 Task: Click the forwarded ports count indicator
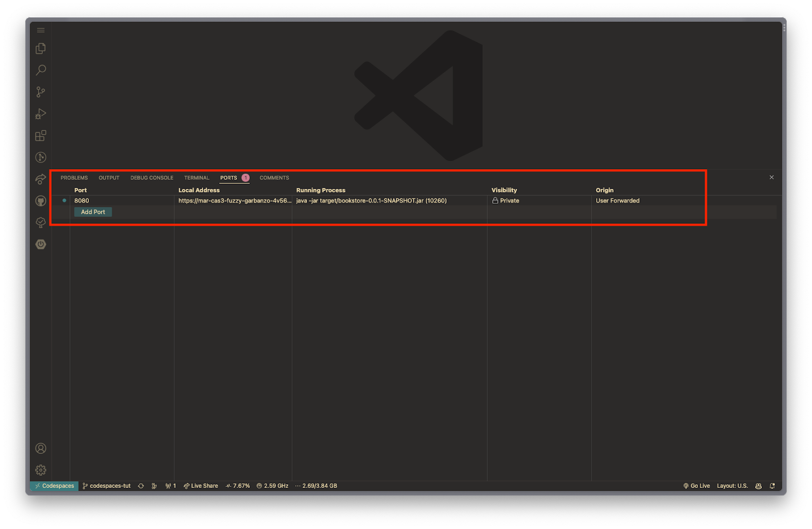tap(171, 486)
